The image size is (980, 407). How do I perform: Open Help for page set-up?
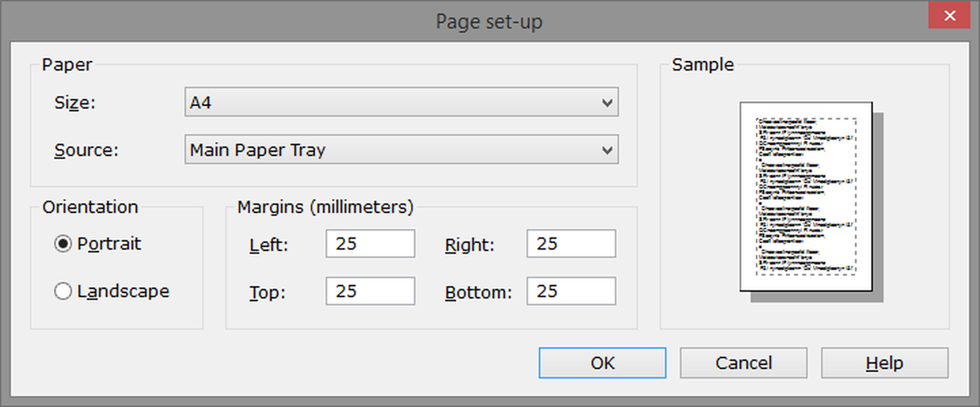pyautogui.click(x=885, y=363)
